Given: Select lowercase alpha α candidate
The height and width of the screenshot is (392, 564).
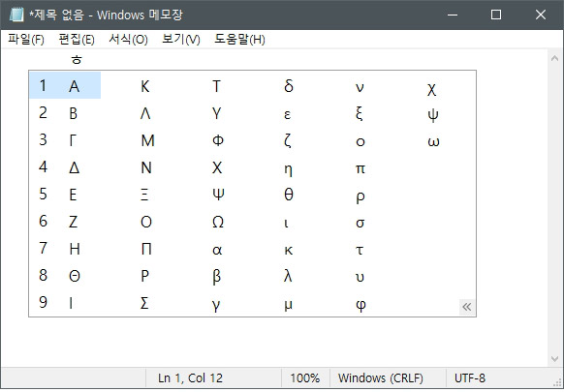Looking at the screenshot, I should (217, 250).
